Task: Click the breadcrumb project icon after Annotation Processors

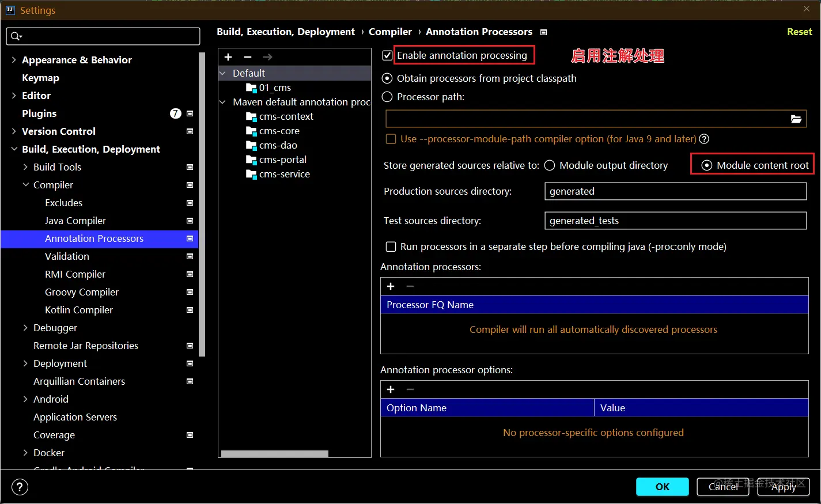Action: click(x=543, y=32)
